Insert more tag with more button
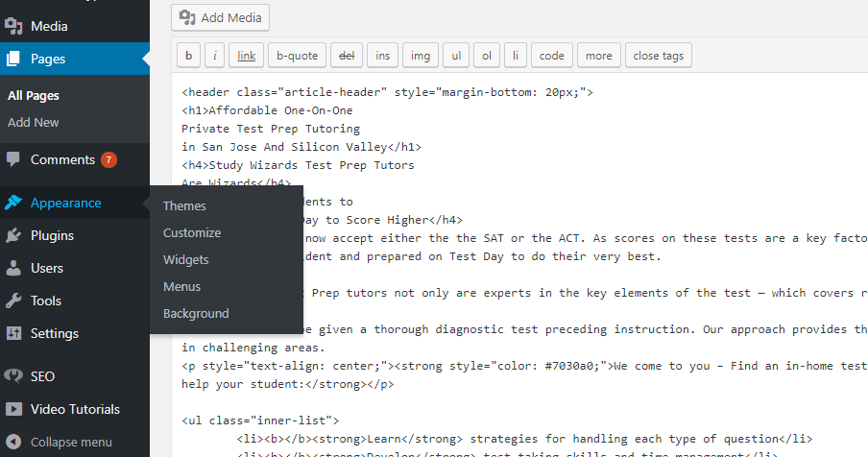The image size is (868, 457). click(x=599, y=56)
